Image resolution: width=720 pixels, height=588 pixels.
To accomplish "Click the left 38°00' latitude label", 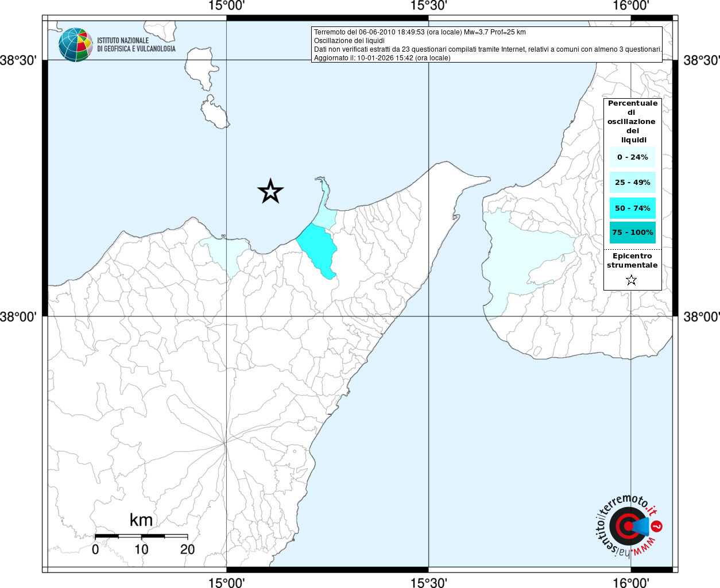I will tap(18, 316).
